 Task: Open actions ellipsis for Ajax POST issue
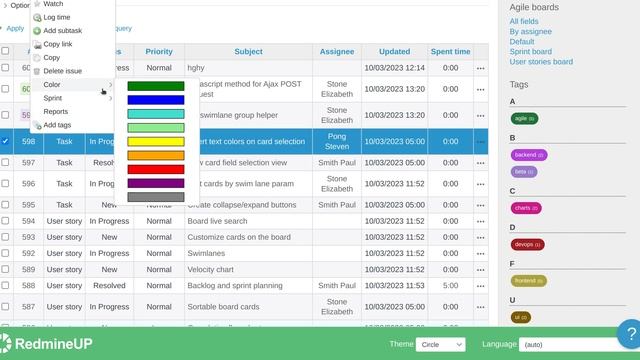pyautogui.click(x=480, y=89)
